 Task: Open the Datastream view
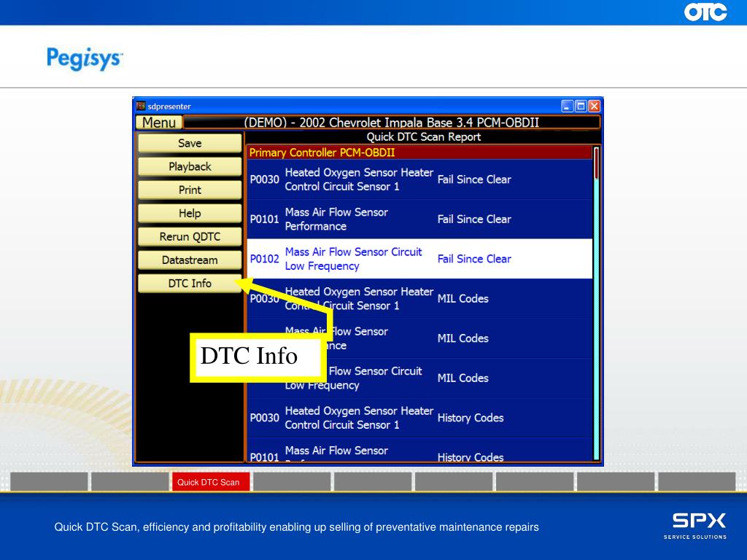190,260
